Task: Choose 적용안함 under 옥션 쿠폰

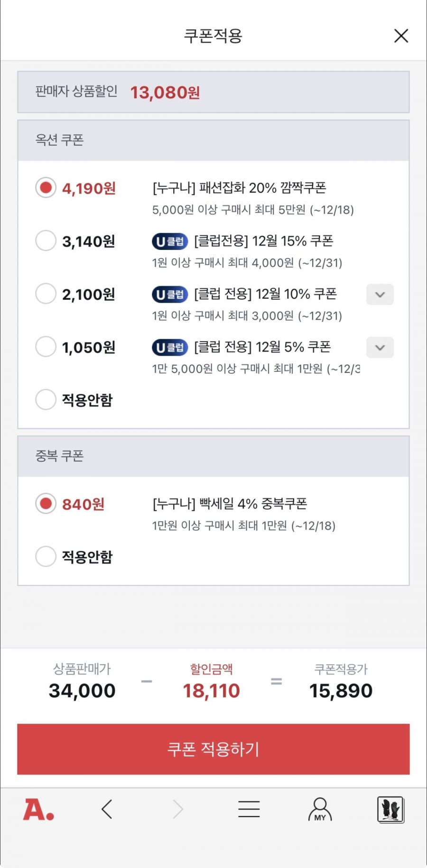Action: pos(46,400)
